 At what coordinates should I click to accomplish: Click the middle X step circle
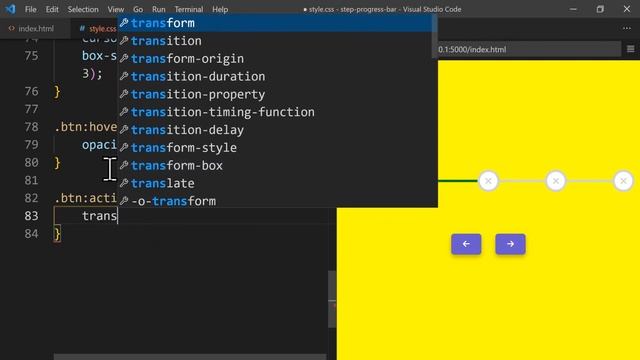tap(556, 181)
